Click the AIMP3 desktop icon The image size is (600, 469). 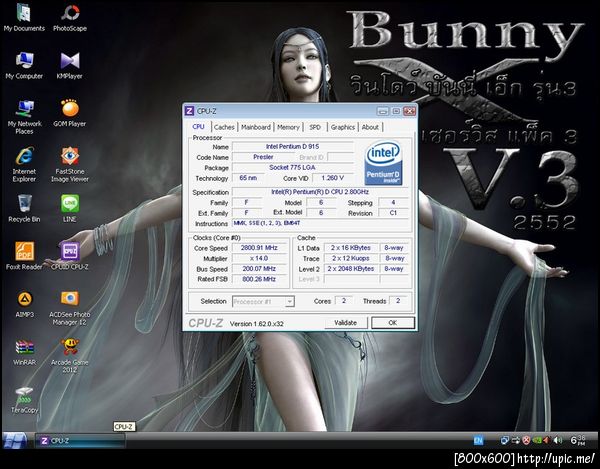pos(24,304)
